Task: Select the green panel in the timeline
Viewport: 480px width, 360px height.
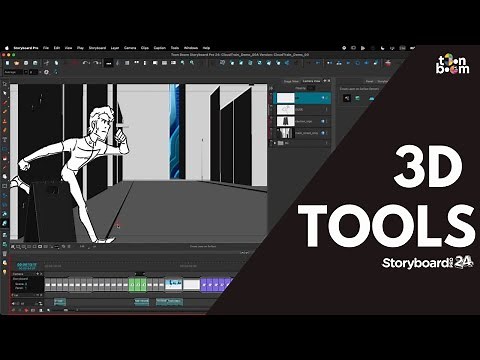Action: (137, 285)
